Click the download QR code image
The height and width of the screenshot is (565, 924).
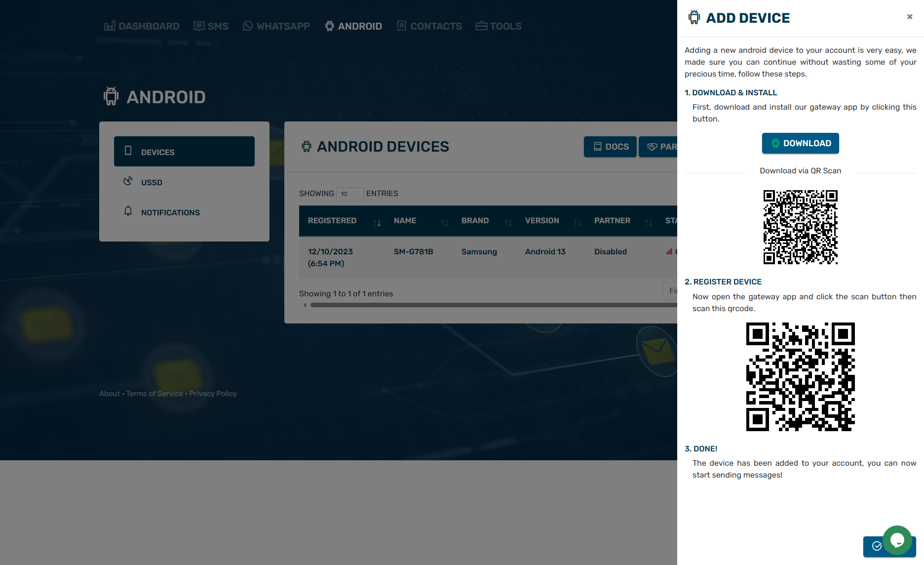800,227
